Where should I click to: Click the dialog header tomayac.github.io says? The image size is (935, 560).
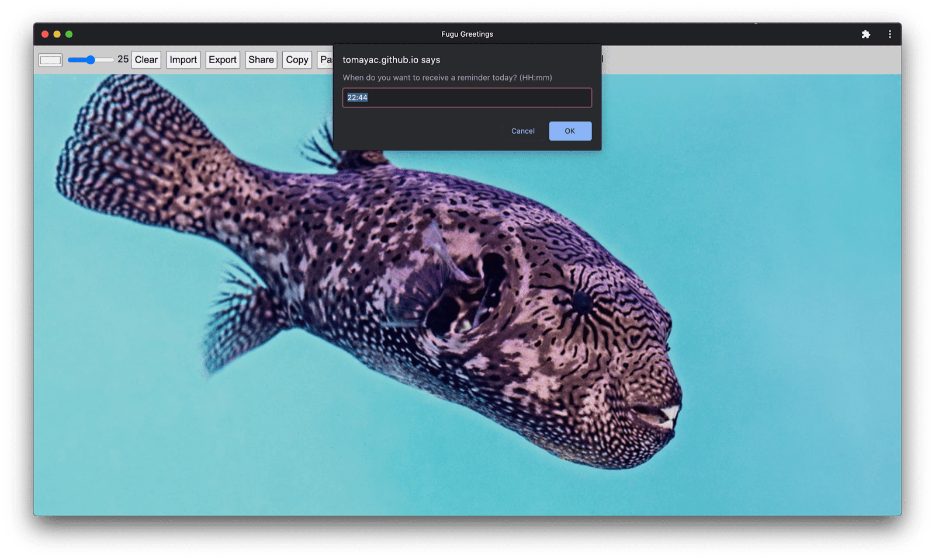[x=391, y=60]
